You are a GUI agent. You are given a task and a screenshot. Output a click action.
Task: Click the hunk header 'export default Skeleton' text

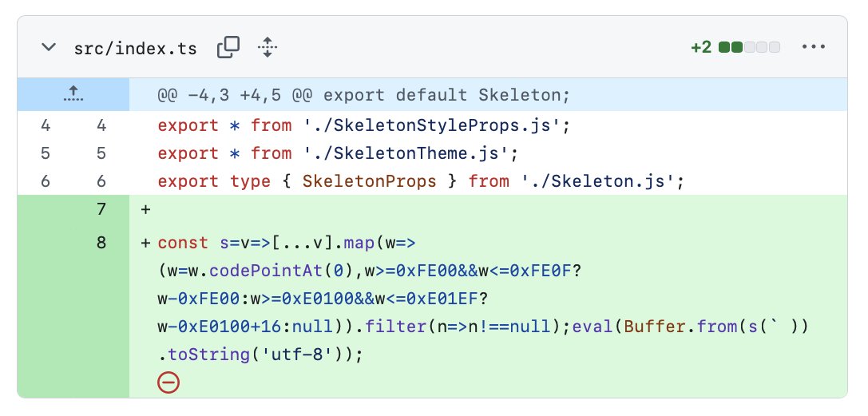(x=446, y=95)
